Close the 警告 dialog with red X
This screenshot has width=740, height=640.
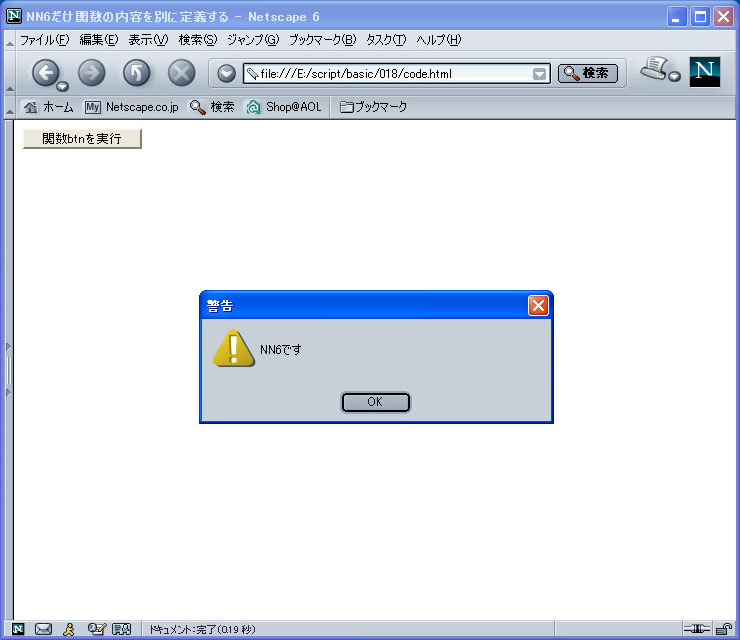tap(538, 305)
